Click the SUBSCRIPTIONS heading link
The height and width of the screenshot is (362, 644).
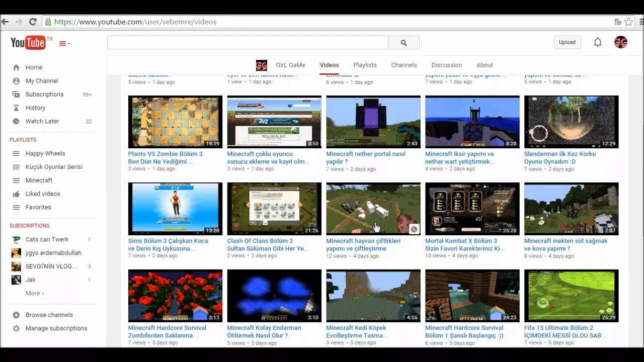(29, 226)
